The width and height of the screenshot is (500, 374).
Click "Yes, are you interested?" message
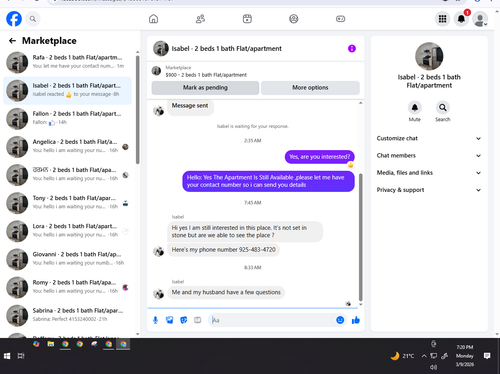coord(319,157)
